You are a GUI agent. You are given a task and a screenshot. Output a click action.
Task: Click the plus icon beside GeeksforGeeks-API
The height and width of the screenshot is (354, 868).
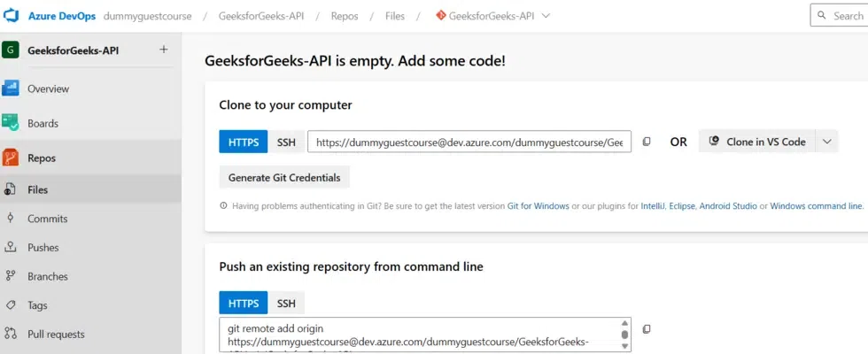[163, 50]
